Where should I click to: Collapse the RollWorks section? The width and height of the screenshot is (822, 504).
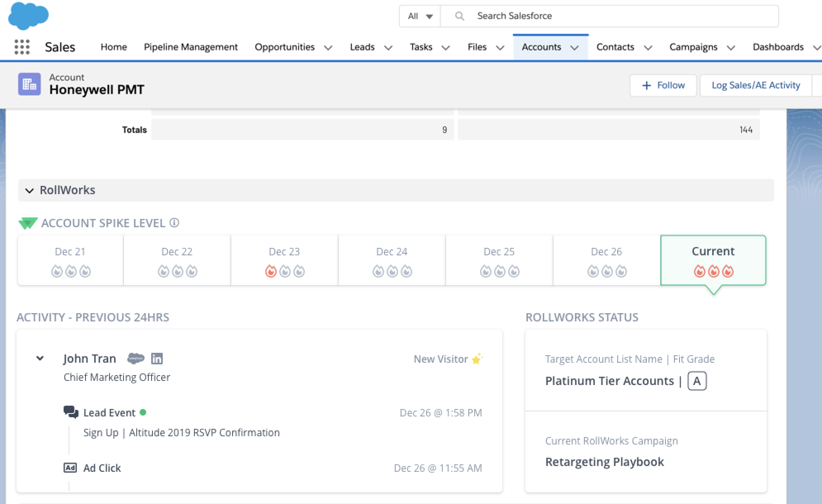tap(29, 190)
